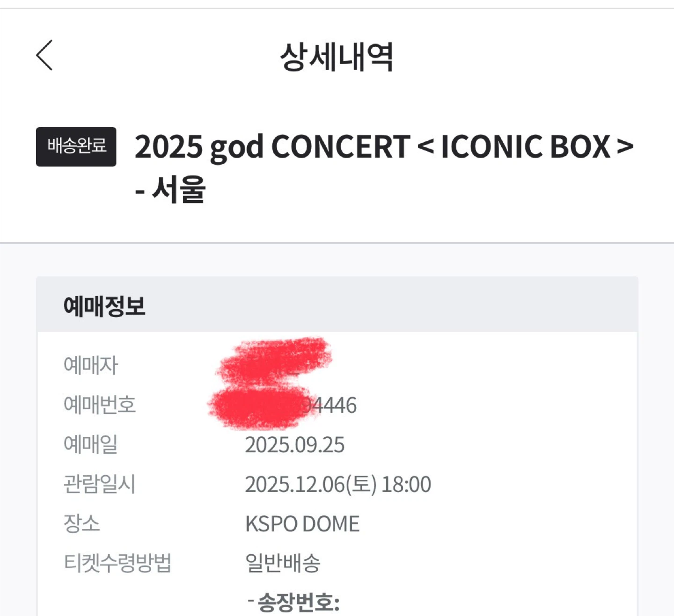Tap the 배송완료 status badge

pos(76,146)
